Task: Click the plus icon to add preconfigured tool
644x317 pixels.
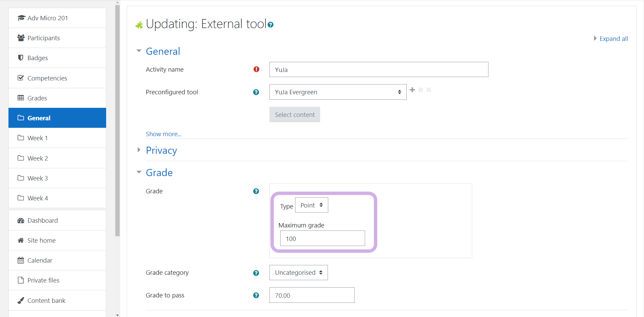Action: point(412,90)
